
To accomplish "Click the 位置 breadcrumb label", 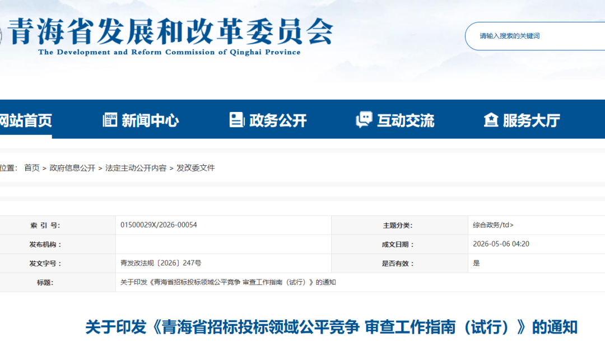I will tap(8, 168).
